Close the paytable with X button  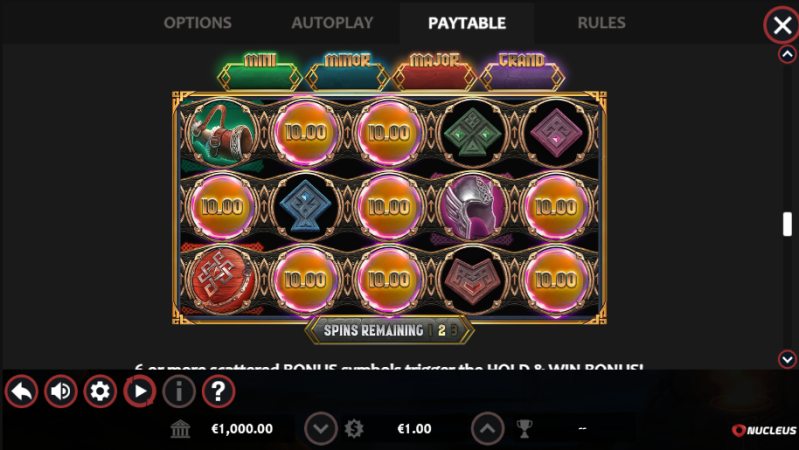782,24
